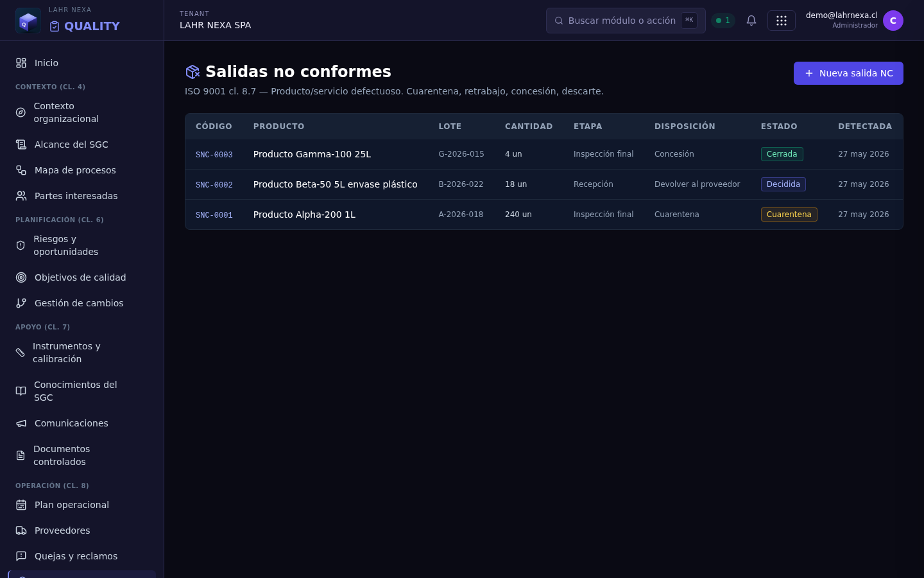Open record link SNC-0001
Image resolution: width=924 pixels, height=578 pixels.
[x=214, y=215]
